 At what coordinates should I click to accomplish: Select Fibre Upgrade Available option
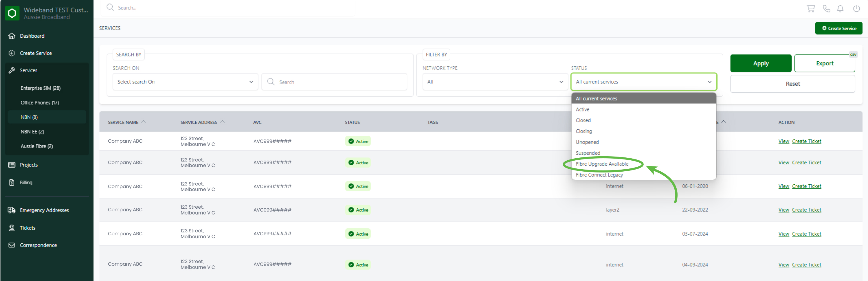tap(602, 164)
